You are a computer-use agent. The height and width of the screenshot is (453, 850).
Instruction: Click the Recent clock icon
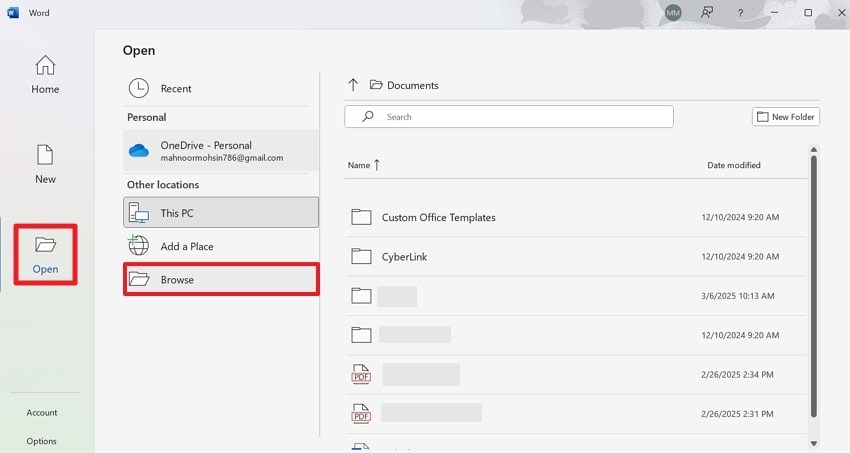(139, 88)
